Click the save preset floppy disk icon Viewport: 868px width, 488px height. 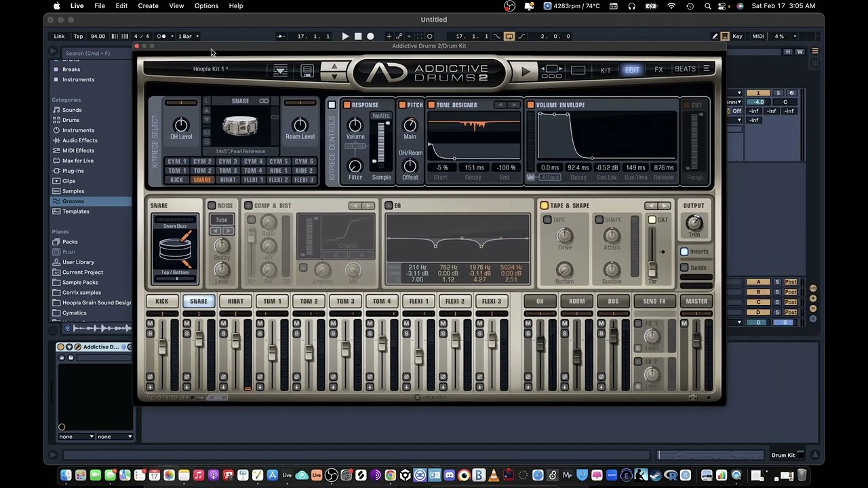point(307,70)
